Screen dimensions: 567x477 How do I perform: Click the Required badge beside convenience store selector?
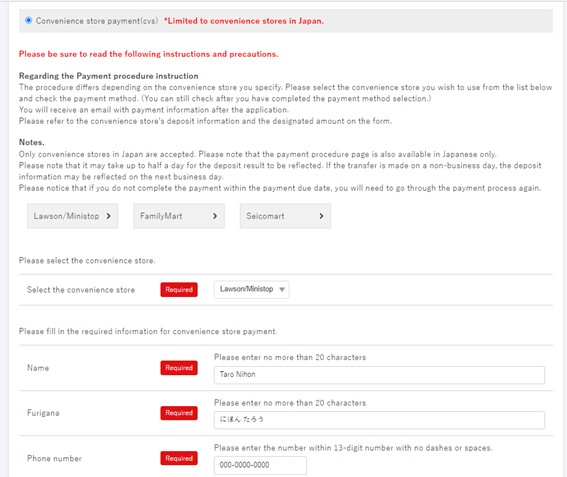pyautogui.click(x=179, y=290)
